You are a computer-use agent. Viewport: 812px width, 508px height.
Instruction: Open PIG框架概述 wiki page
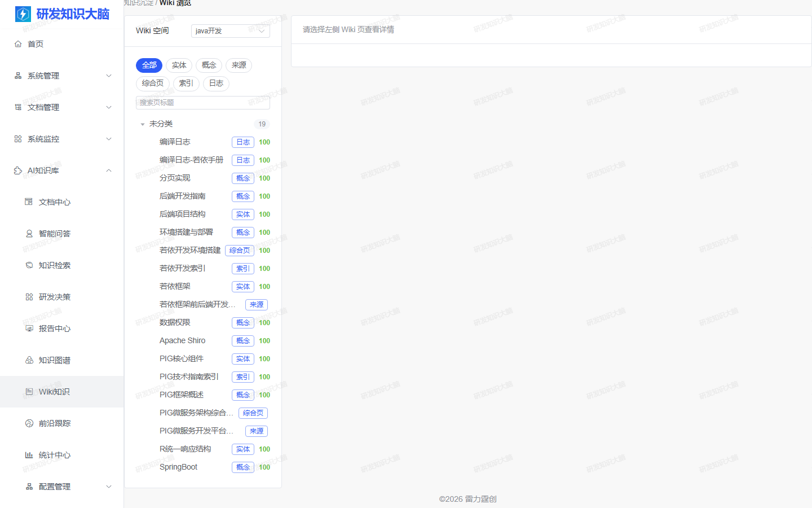tap(182, 395)
